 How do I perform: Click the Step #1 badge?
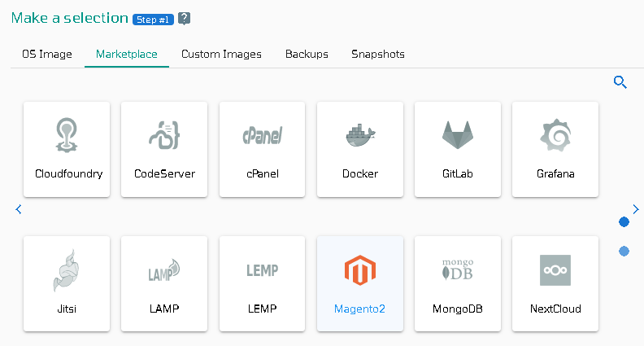pyautogui.click(x=153, y=20)
